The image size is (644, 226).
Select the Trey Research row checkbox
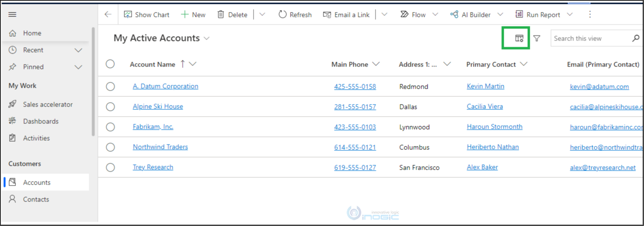click(x=110, y=167)
